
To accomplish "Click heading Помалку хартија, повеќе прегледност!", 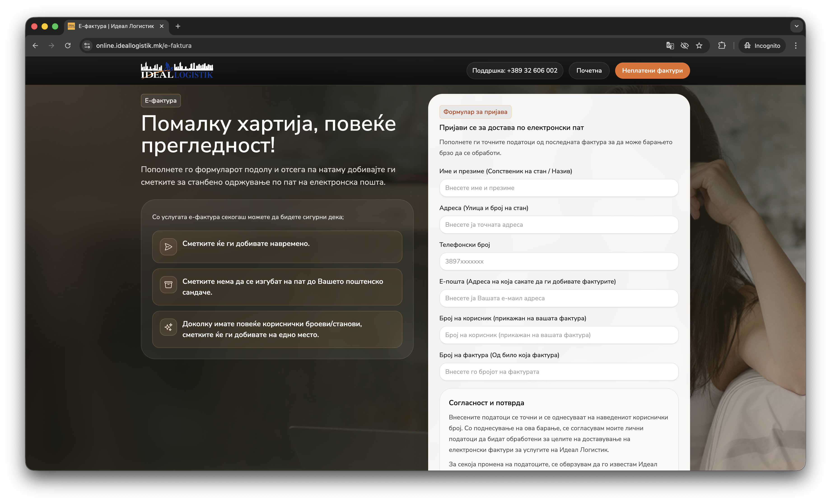I will [268, 134].
